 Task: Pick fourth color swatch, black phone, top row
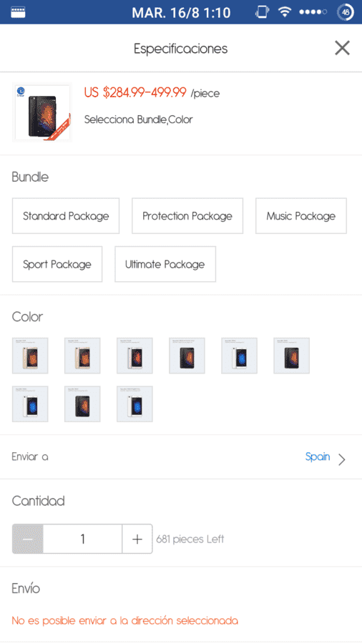tap(187, 356)
